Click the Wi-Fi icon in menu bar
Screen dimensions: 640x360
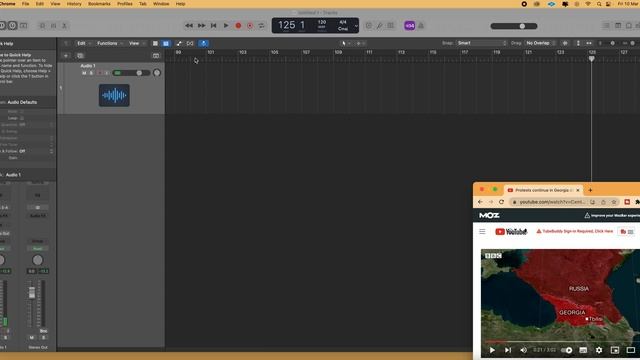click(588, 4)
